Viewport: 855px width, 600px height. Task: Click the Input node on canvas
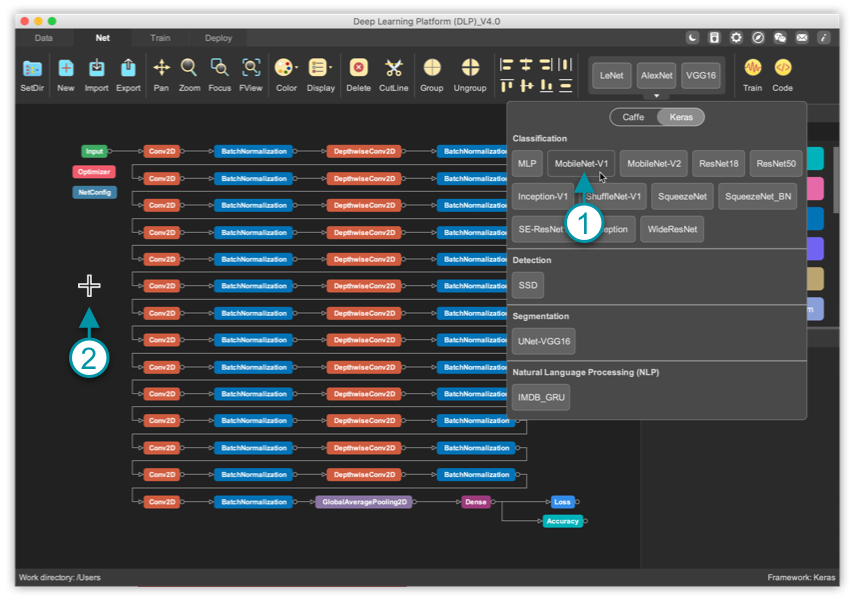(x=94, y=151)
